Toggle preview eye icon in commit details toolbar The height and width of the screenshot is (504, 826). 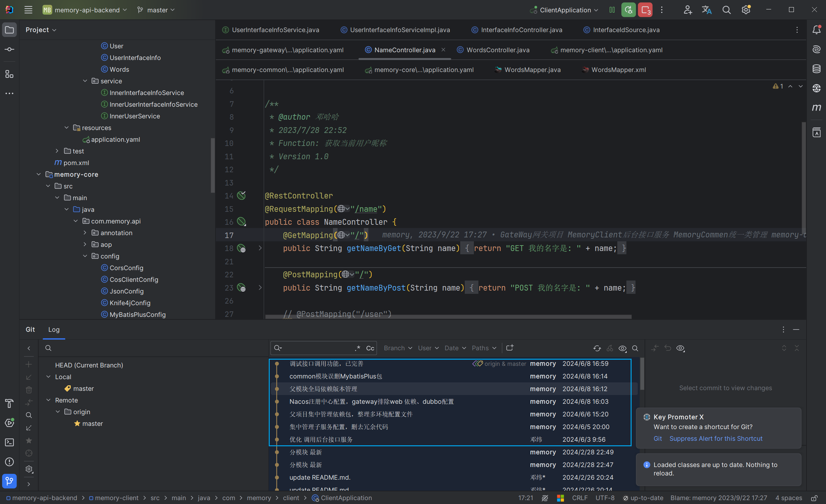coord(681,348)
